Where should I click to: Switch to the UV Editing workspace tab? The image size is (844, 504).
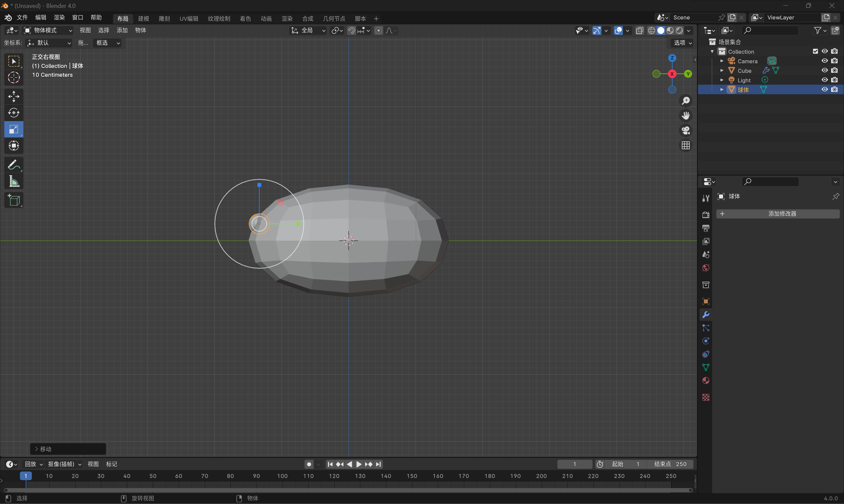pyautogui.click(x=189, y=19)
